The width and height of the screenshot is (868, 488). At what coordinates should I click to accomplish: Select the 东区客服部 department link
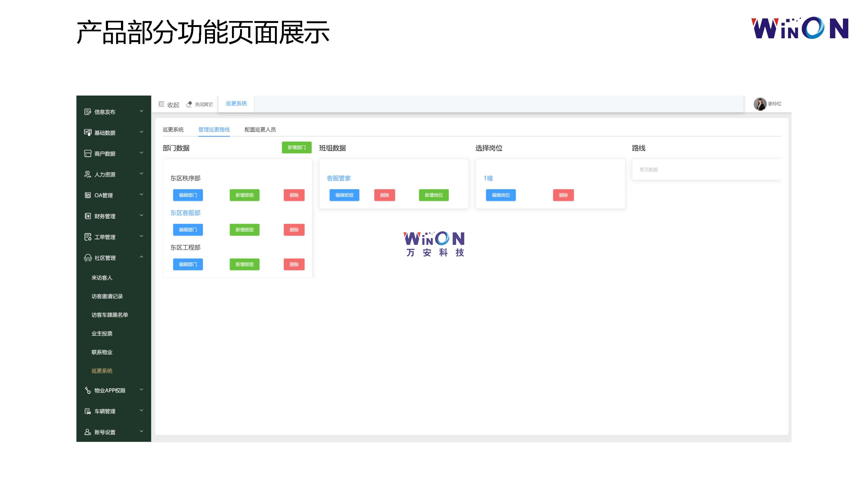pyautogui.click(x=185, y=213)
